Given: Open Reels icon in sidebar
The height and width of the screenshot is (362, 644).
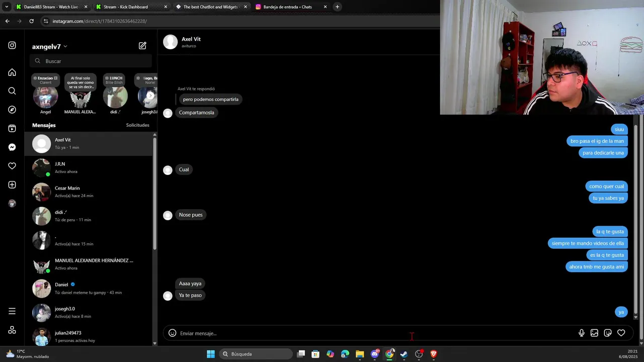Looking at the screenshot, I should [x=12, y=129].
